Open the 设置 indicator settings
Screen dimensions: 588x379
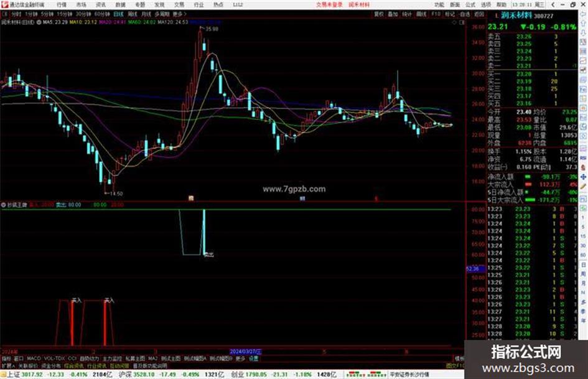pyautogui.click(x=254, y=358)
